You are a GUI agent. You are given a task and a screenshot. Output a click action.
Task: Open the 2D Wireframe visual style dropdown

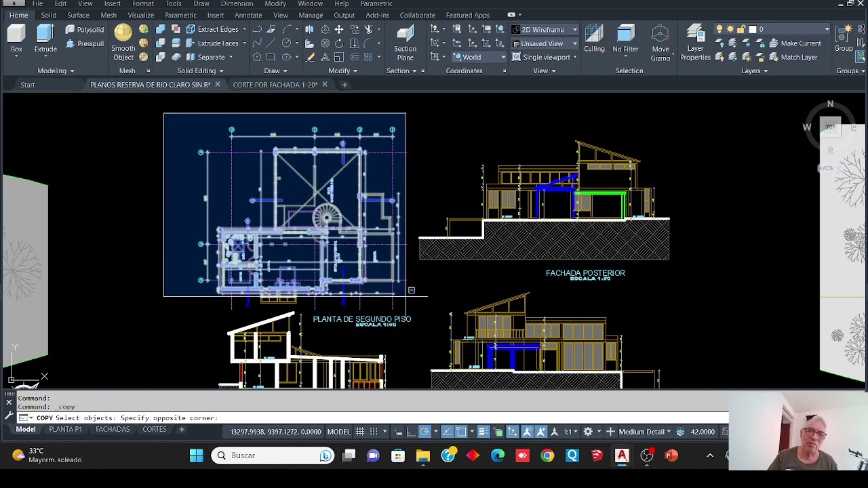545,29
